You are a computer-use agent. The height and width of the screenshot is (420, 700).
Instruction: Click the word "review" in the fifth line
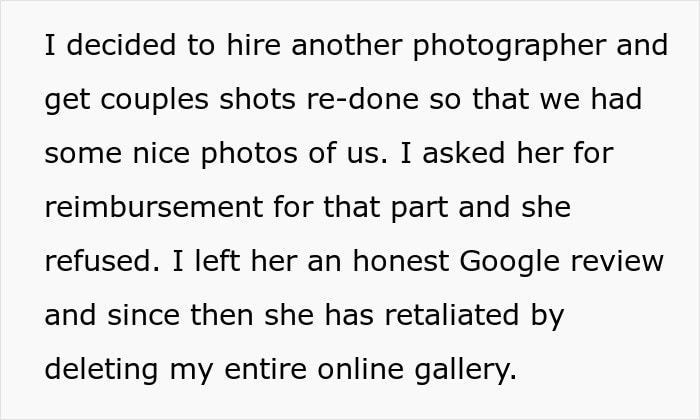pyautogui.click(x=617, y=261)
